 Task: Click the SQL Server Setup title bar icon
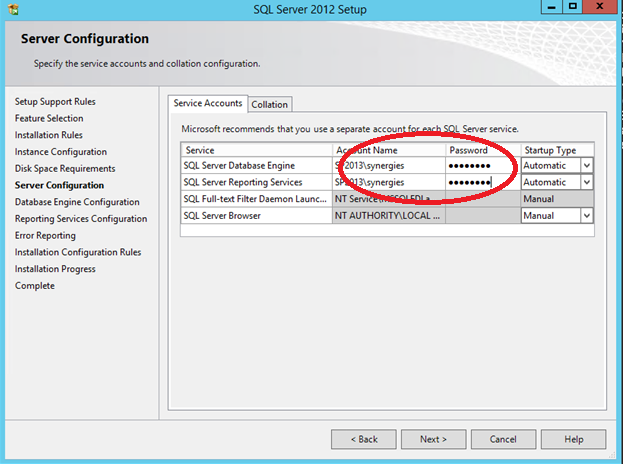click(13, 9)
